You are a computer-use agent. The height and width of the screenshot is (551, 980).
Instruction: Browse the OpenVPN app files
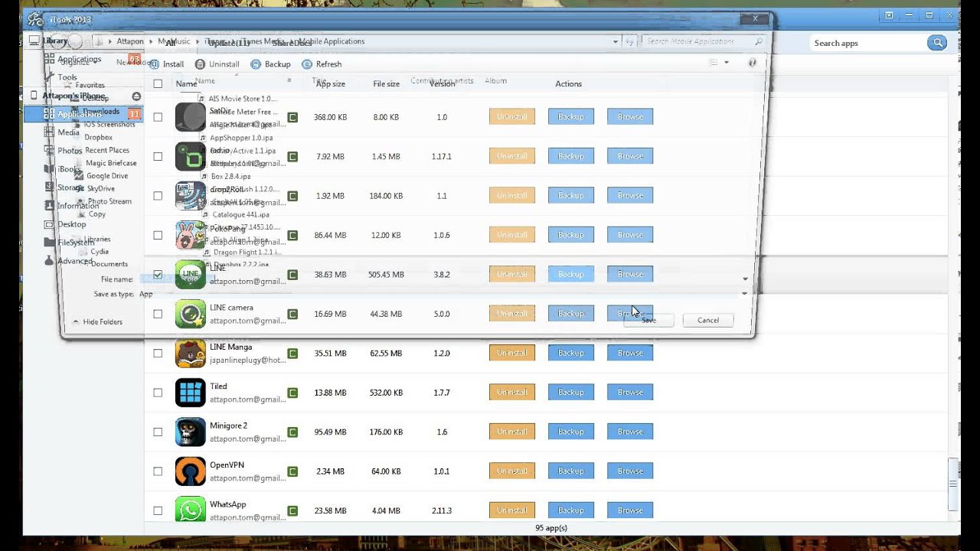tap(630, 471)
